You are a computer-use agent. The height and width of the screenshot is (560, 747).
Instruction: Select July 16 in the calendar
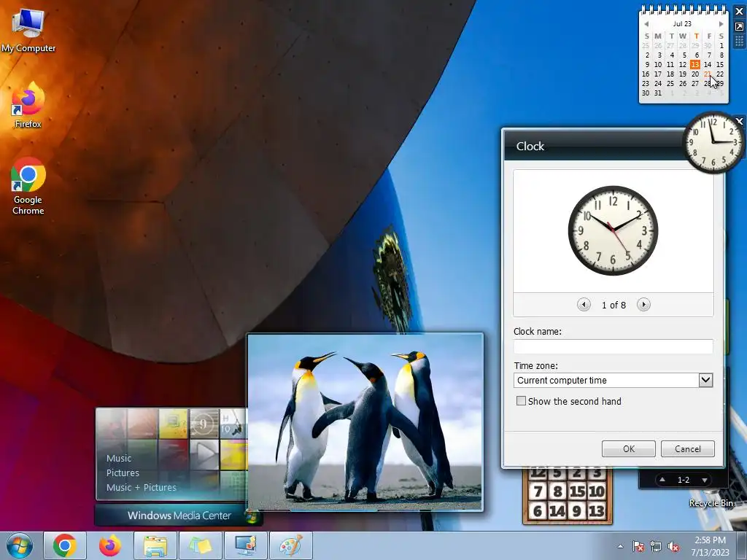coord(646,74)
